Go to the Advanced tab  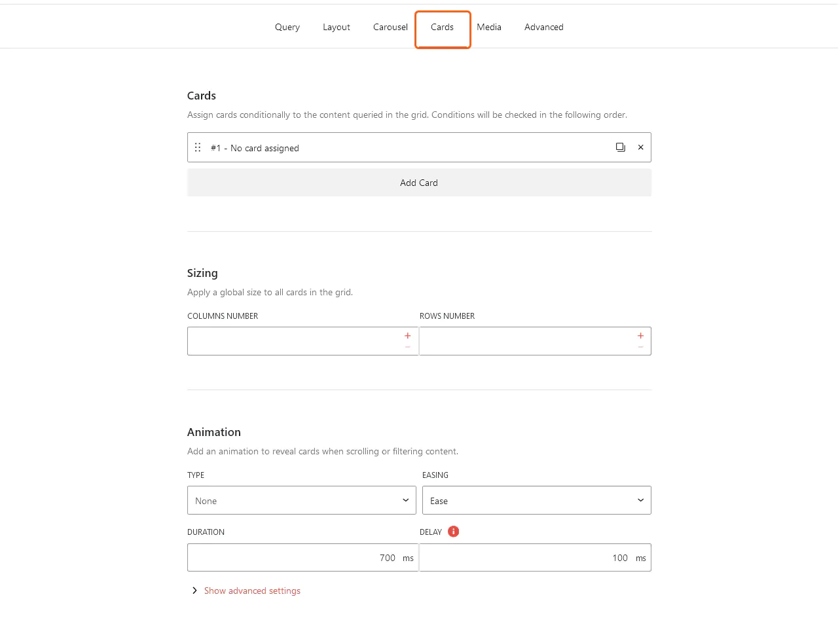pos(543,27)
